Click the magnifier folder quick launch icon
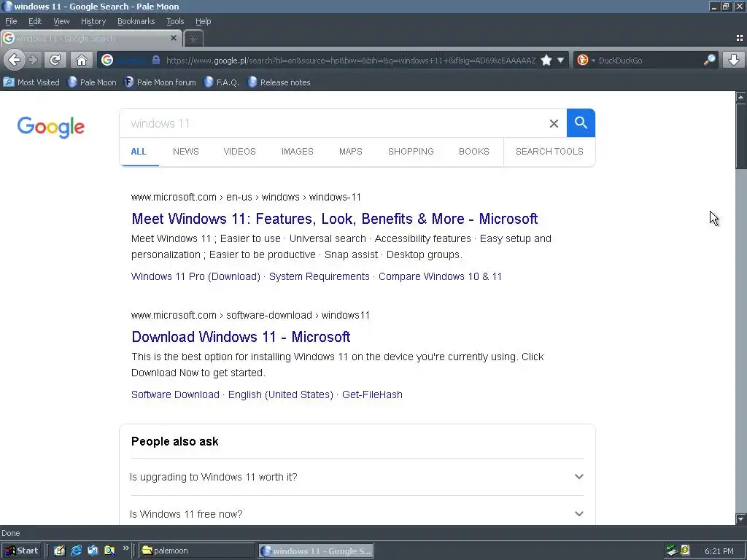Image resolution: width=747 pixels, height=560 pixels. pos(109,551)
